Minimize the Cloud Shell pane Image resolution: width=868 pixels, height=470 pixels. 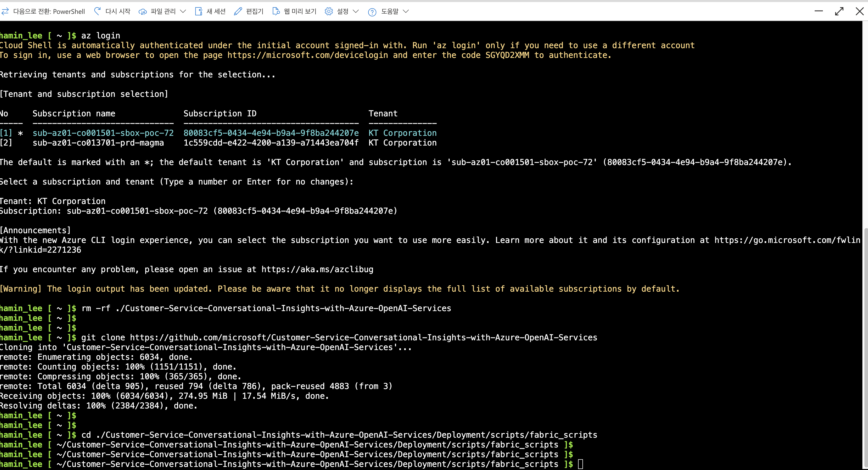(x=819, y=11)
